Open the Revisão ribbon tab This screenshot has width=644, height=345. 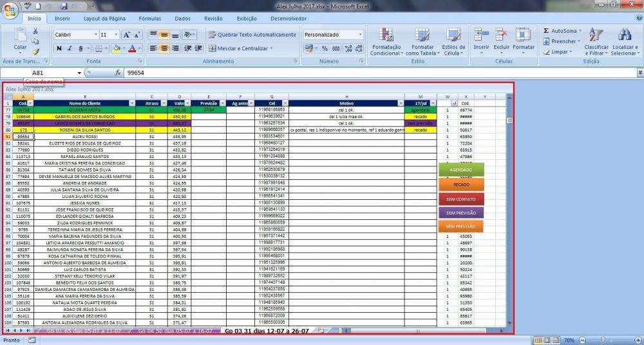(213, 19)
